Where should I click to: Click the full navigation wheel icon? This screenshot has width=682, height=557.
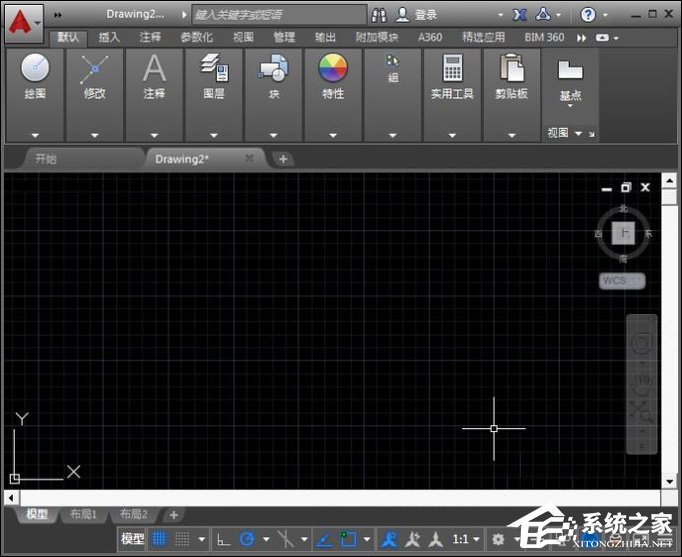(642, 343)
